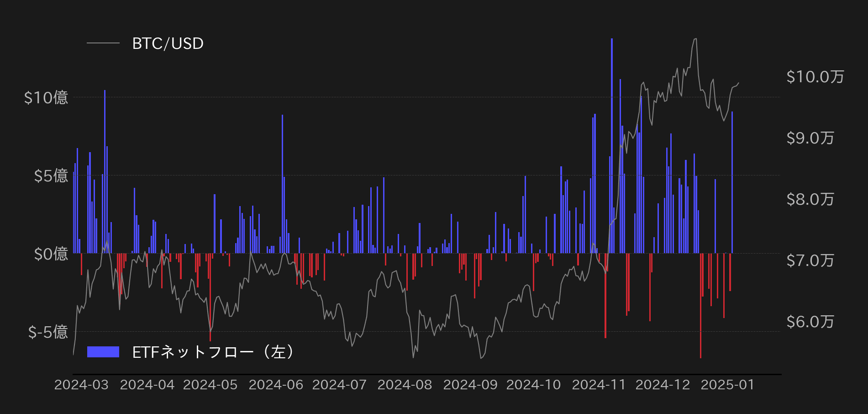Click the $5億 left axis label
This screenshot has width=868, height=414.
pos(51,175)
